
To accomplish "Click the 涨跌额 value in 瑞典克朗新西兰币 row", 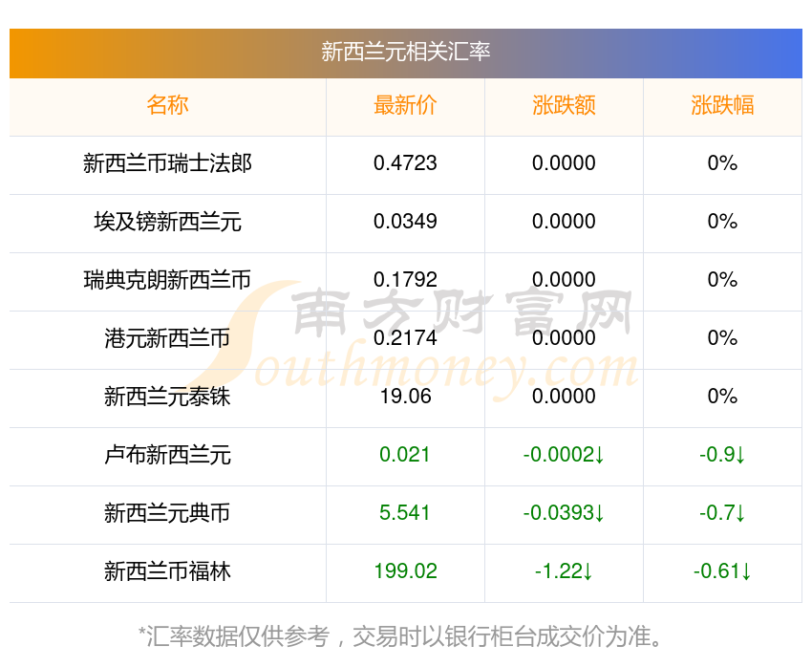I will click(564, 280).
